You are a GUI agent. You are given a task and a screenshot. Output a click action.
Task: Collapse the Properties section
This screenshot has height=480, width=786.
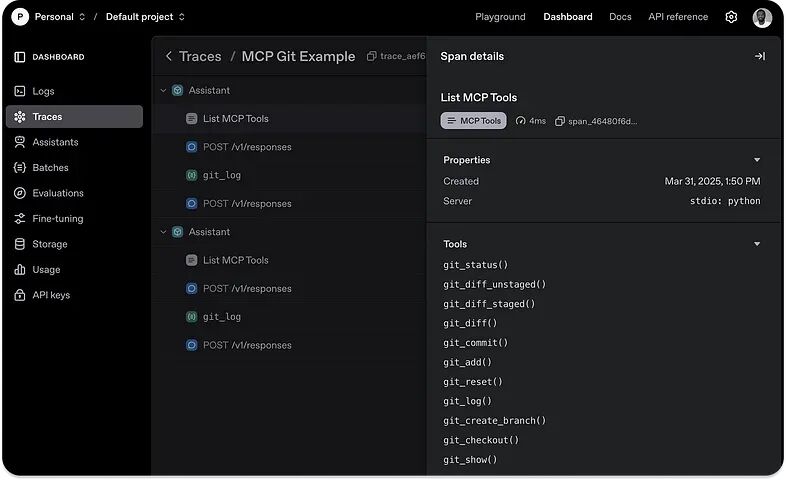coord(756,160)
